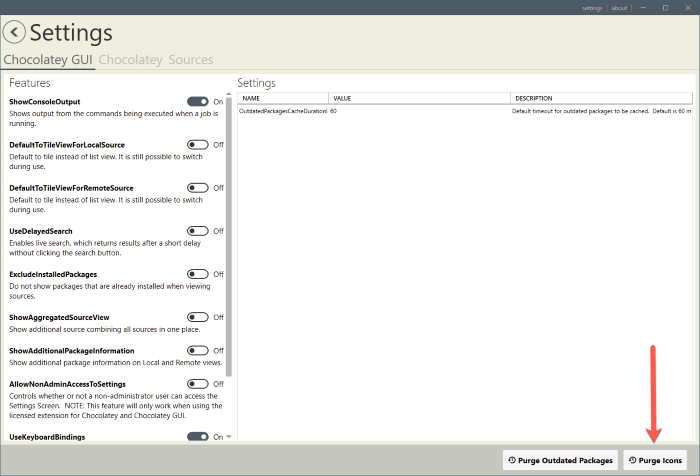Open the about link in the title bar
The height and width of the screenshot is (476, 700).
619,8
